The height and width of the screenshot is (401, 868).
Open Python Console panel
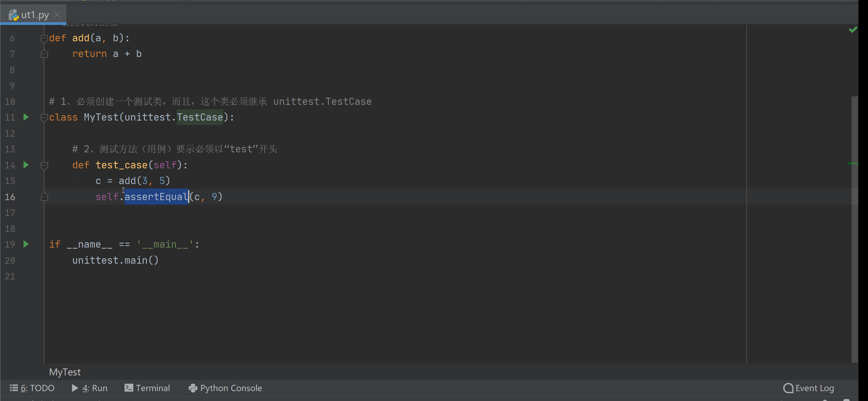point(230,387)
